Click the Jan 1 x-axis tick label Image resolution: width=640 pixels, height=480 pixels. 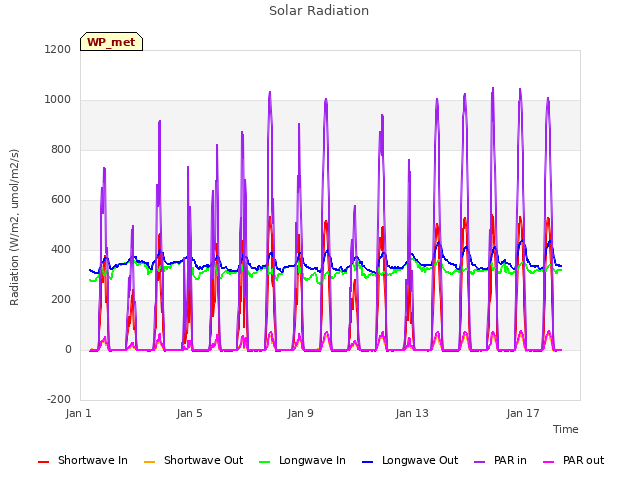click(x=78, y=413)
